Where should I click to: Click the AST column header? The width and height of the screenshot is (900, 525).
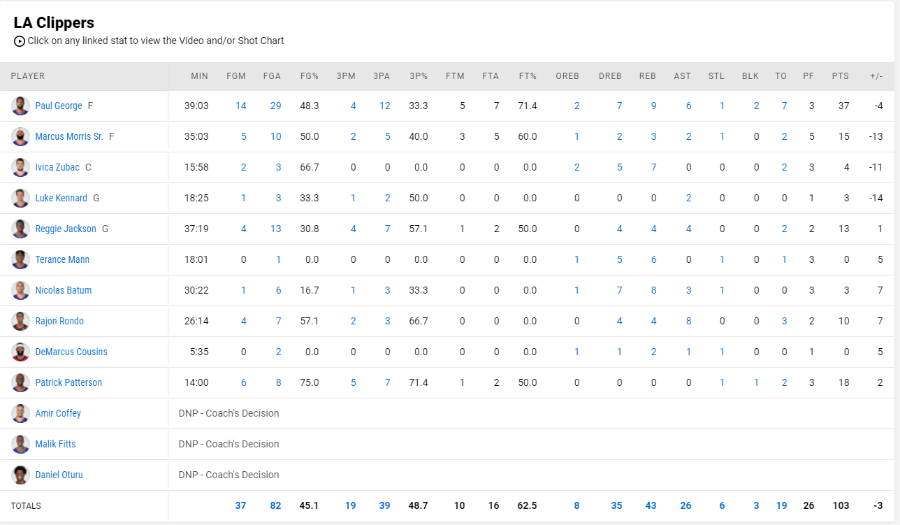682,76
